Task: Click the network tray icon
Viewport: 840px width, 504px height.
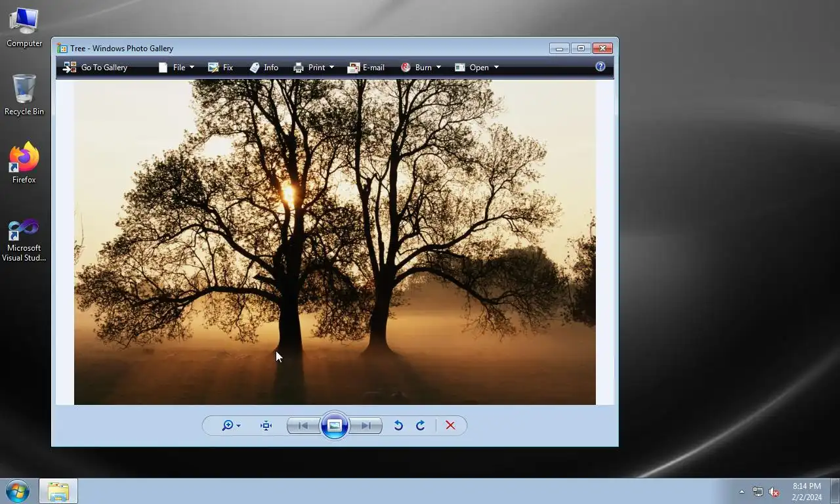Action: click(758, 492)
